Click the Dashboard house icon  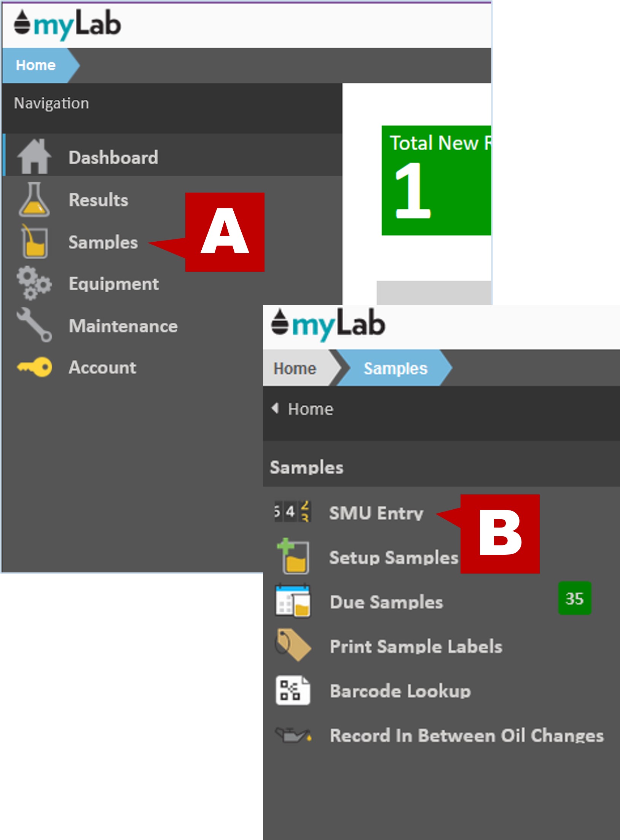click(x=34, y=157)
